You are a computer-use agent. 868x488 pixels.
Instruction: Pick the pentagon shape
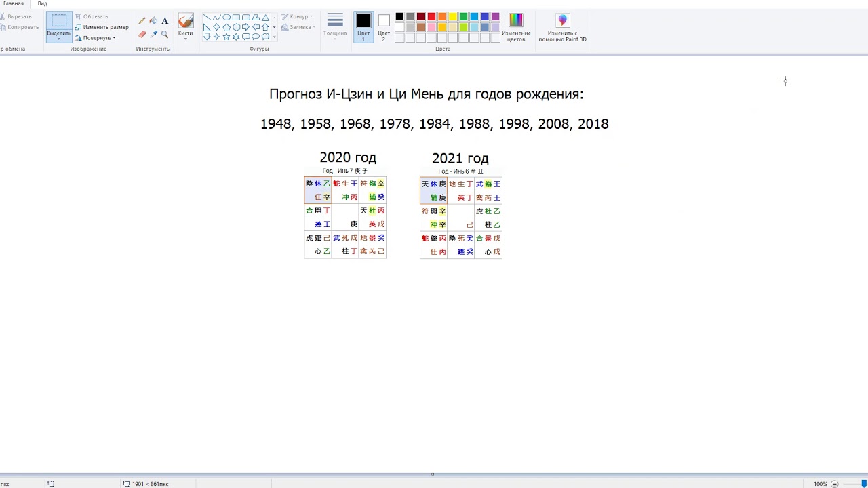coord(226,27)
